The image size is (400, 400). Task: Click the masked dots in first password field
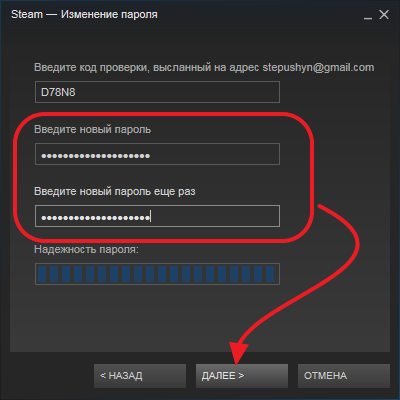point(96,156)
